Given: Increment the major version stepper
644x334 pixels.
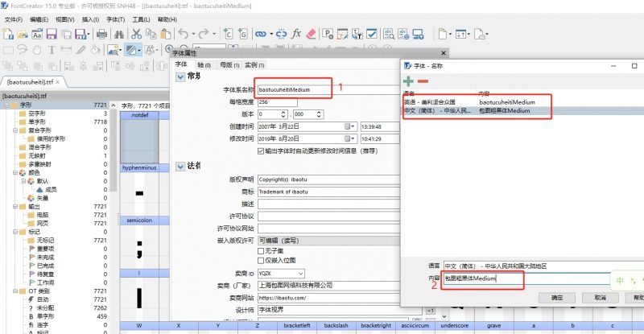Looking at the screenshot, I should [x=283, y=112].
